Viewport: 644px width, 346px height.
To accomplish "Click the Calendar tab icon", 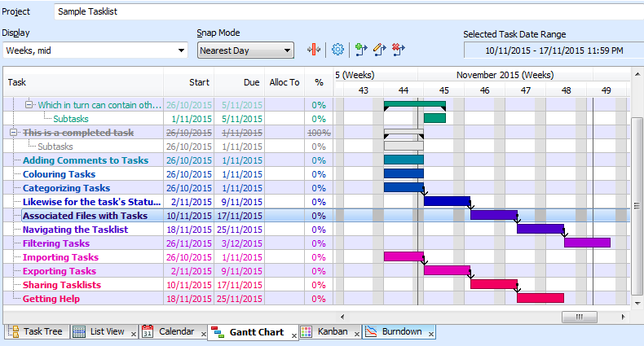I will click(x=148, y=331).
